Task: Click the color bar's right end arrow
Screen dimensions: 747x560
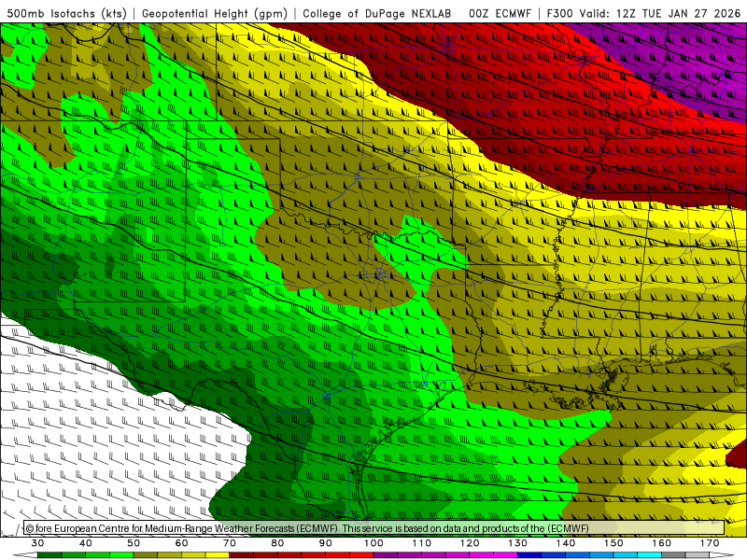Action: [x=721, y=555]
